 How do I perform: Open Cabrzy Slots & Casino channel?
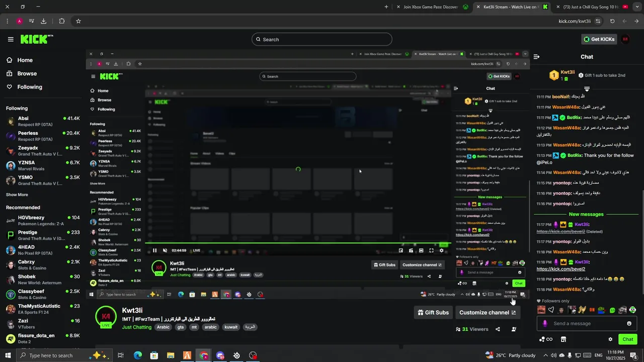click(x=43, y=264)
